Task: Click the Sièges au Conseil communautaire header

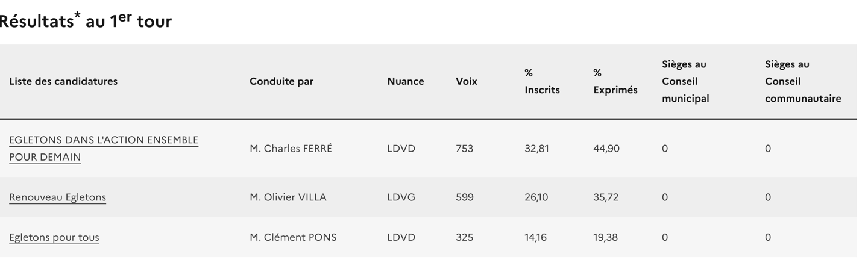Action: click(x=802, y=81)
